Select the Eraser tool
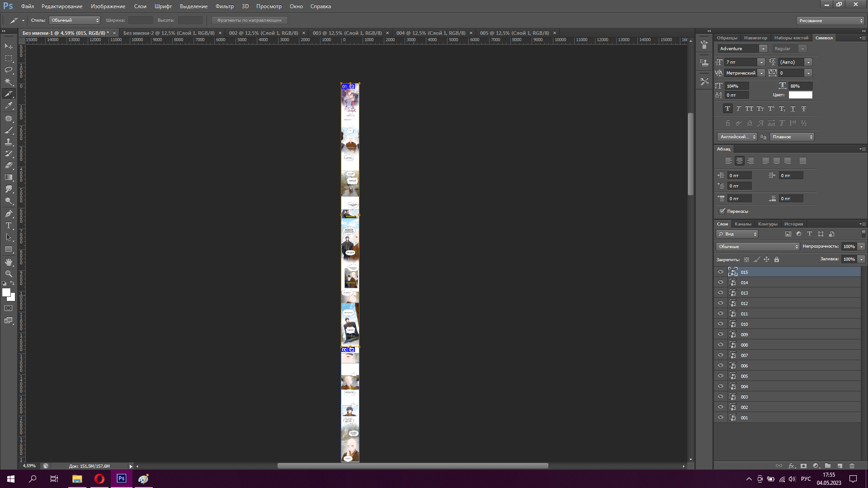868x488 pixels. 9,165
